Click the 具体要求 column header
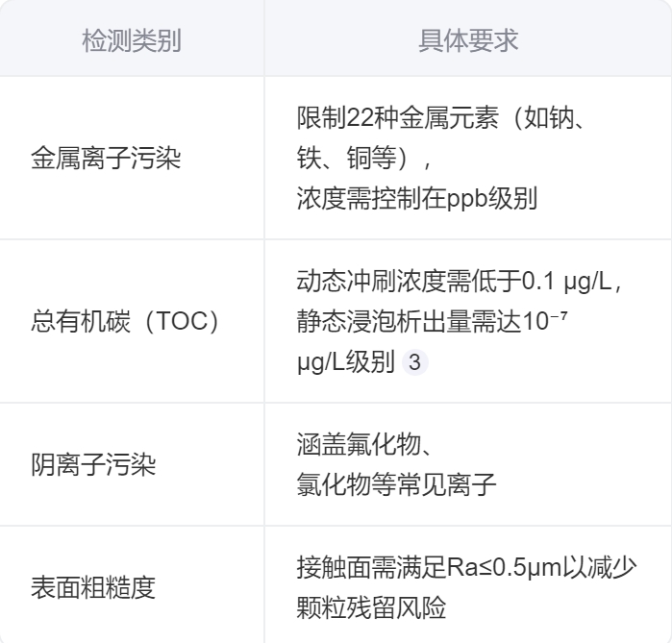The image size is (672, 643). [470, 40]
